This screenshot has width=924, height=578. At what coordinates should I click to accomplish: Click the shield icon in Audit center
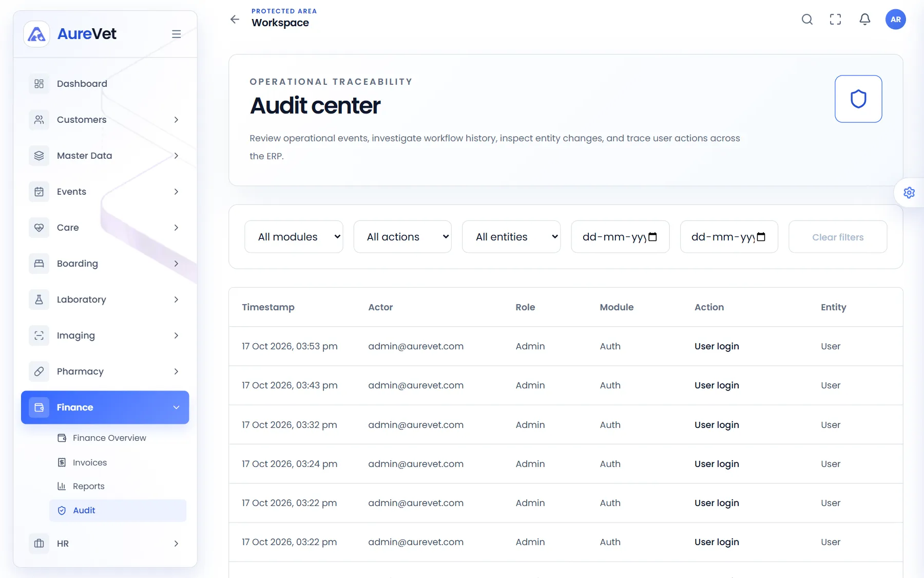[x=858, y=99]
